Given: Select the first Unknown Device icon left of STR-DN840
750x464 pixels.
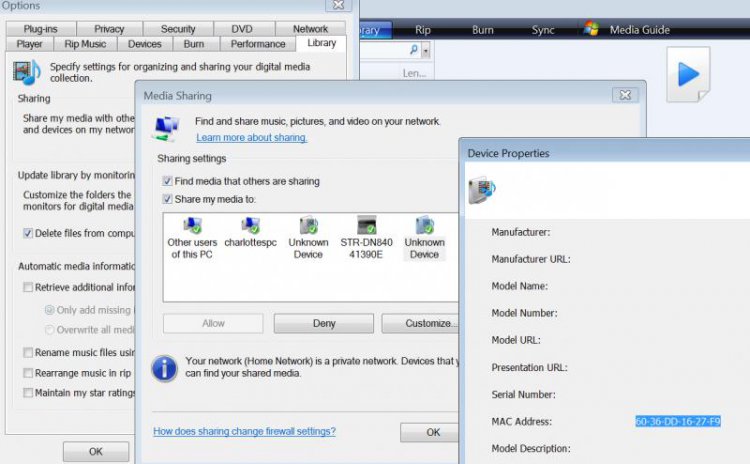Looking at the screenshot, I should (309, 225).
